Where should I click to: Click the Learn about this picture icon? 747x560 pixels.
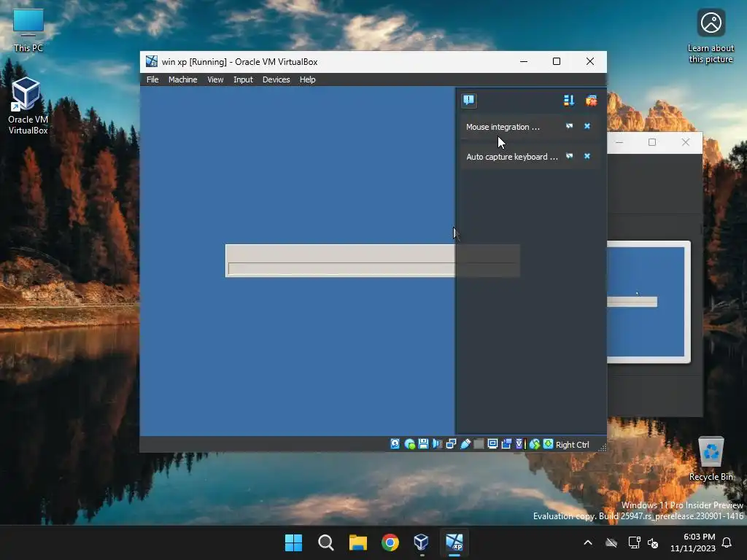(711, 36)
